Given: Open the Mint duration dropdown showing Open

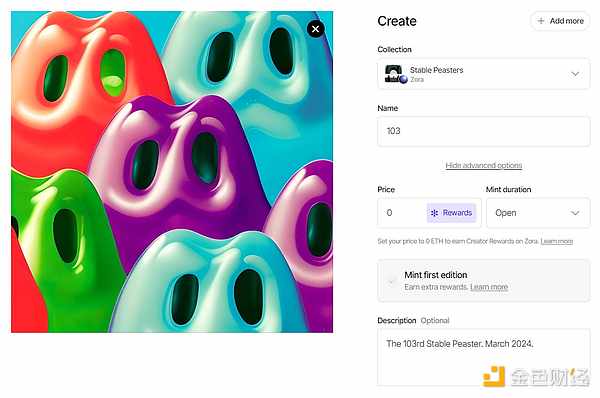Looking at the screenshot, I should [538, 213].
